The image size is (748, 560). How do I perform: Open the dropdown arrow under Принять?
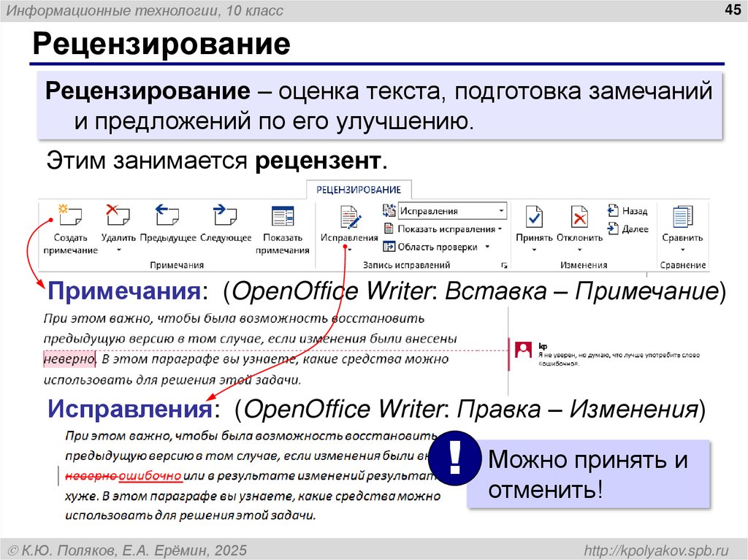pyautogui.click(x=534, y=250)
